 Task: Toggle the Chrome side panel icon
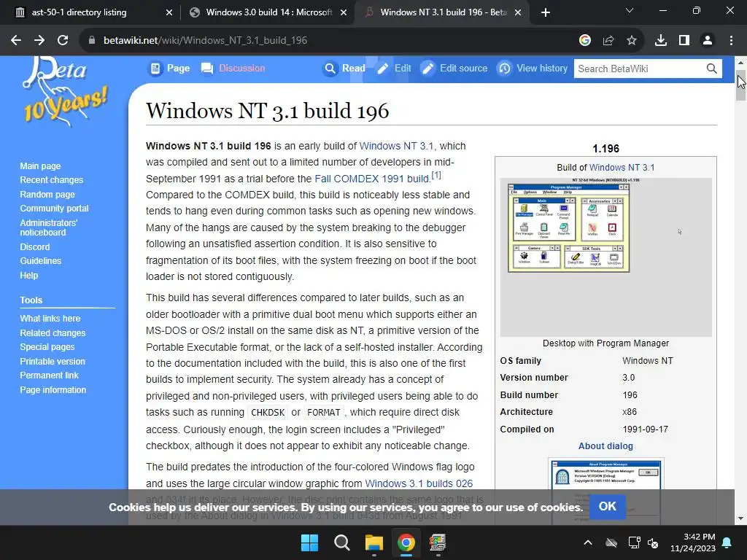pos(684,41)
